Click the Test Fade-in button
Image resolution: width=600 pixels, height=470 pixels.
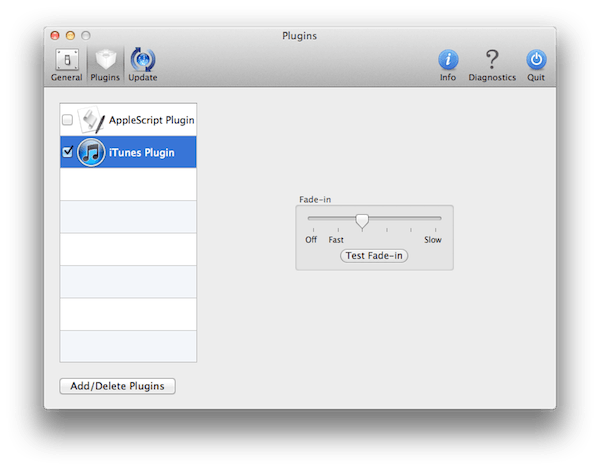click(374, 256)
